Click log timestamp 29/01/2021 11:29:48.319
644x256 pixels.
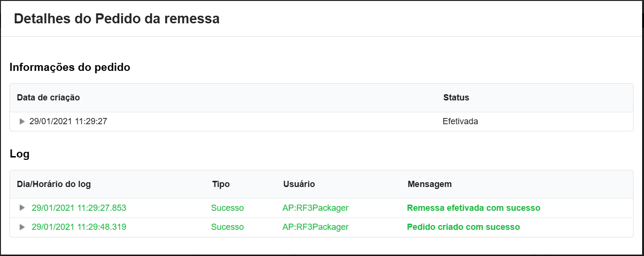pos(79,227)
